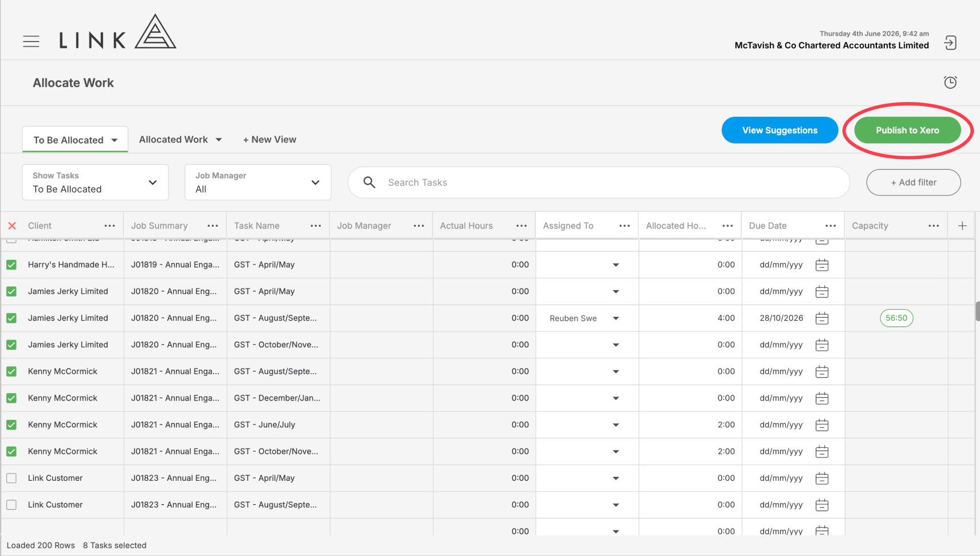Open Allocated Work view arrow
Viewport: 980px width, 556px height.
coord(219,140)
